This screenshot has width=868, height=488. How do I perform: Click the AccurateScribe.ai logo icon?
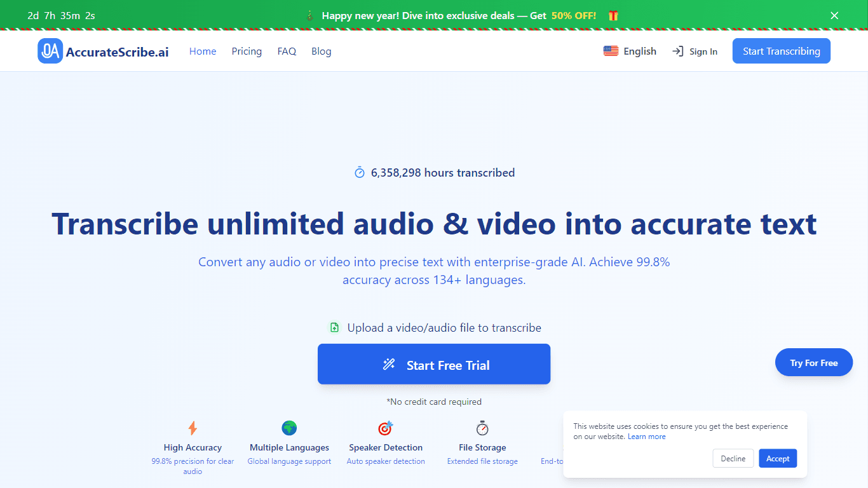(x=50, y=51)
